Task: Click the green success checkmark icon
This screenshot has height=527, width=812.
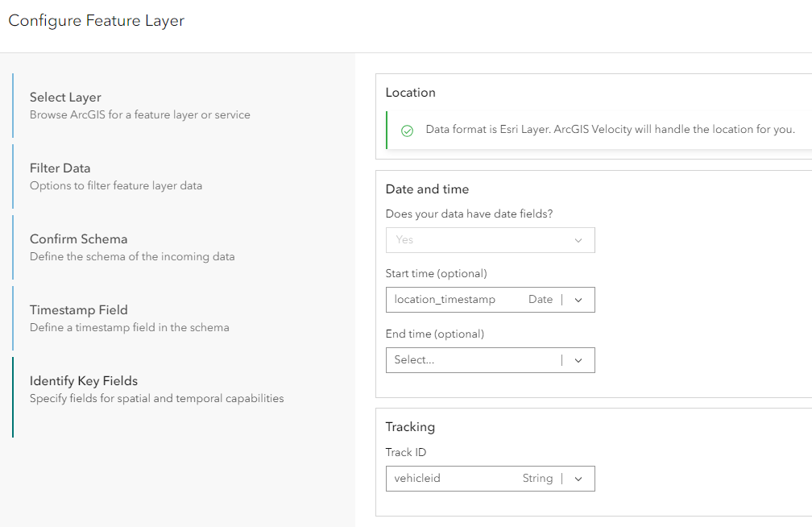Action: pos(407,129)
